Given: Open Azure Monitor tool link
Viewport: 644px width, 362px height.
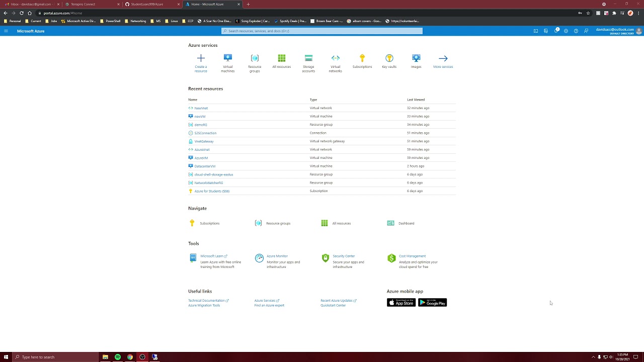Looking at the screenshot, I should [277, 256].
